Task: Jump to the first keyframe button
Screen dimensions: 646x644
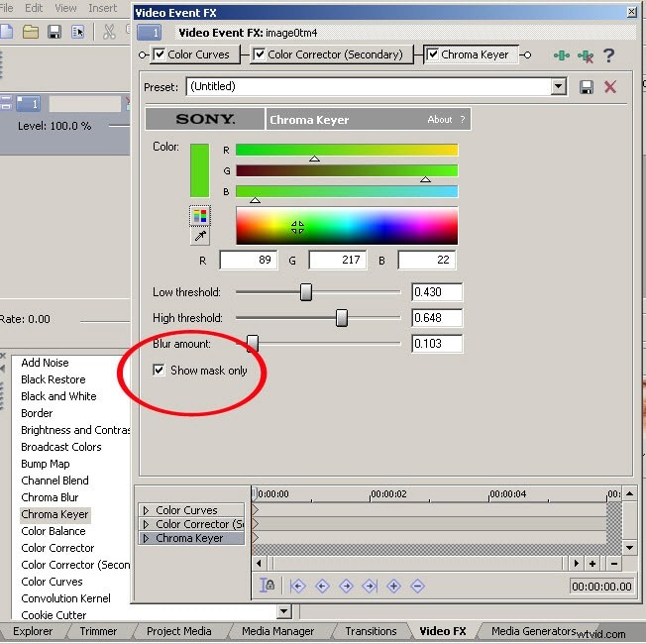Action: (x=297, y=586)
